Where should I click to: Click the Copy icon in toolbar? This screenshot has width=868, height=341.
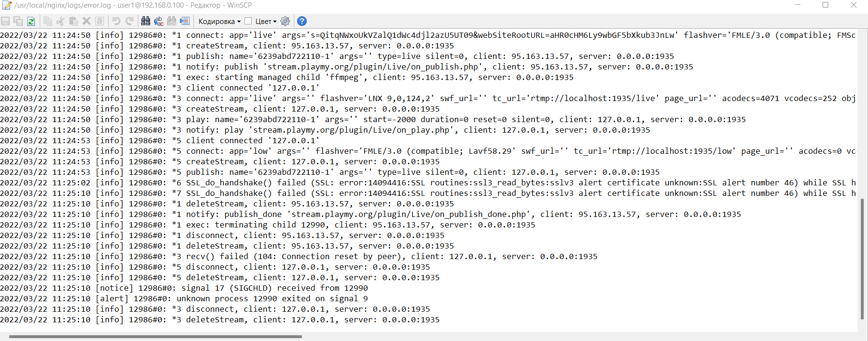pyautogui.click(x=48, y=21)
